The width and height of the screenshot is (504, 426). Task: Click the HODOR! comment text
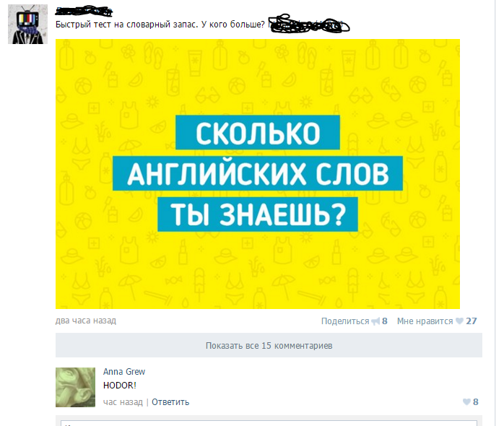pos(120,385)
